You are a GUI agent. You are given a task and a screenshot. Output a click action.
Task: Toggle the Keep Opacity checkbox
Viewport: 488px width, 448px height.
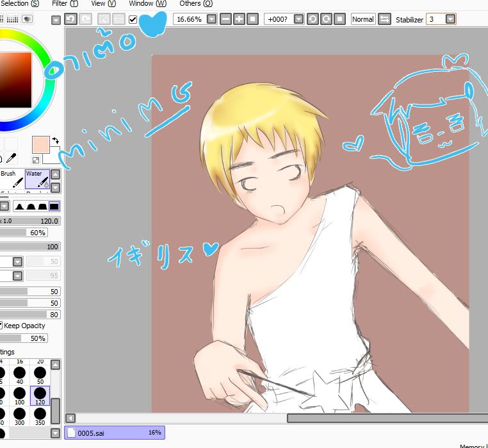1,326
